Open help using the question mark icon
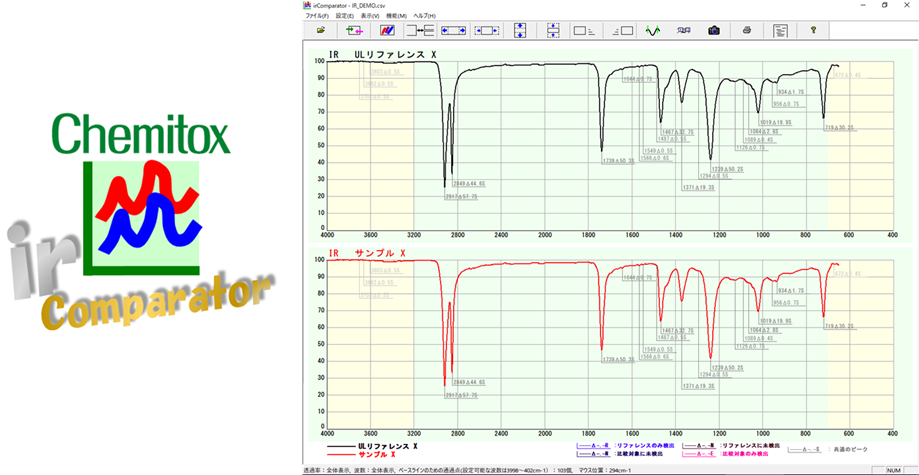The height and width of the screenshot is (475, 919). click(x=814, y=30)
